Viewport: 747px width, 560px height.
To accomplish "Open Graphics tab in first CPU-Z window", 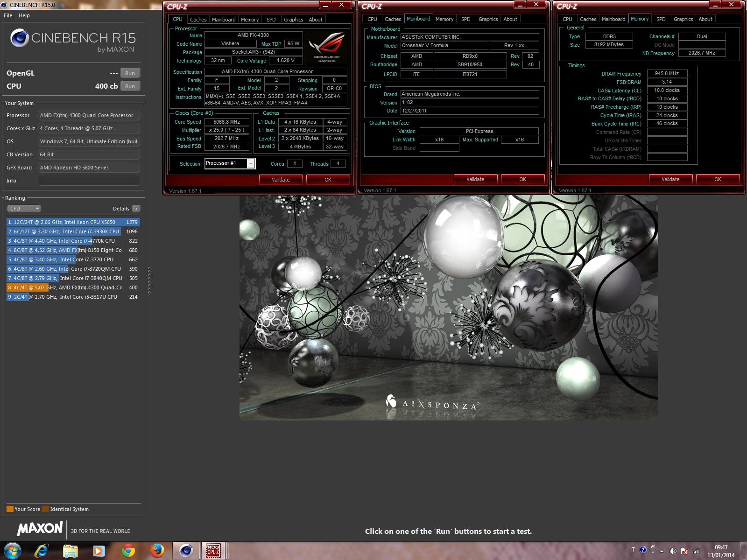I will pyautogui.click(x=293, y=20).
